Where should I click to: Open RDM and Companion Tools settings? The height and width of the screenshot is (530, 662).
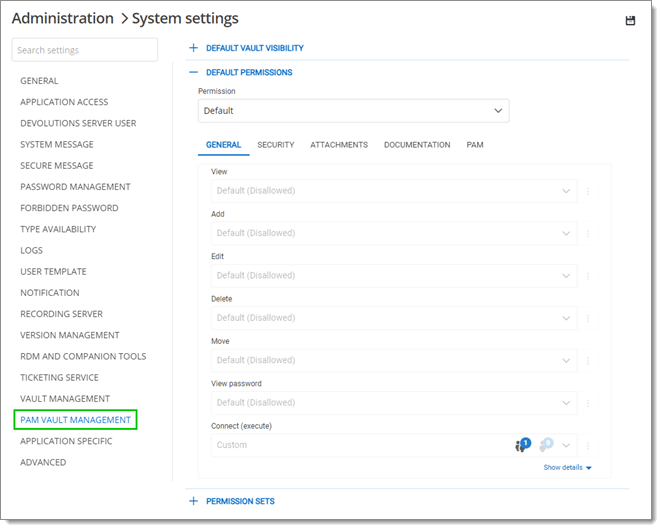point(83,356)
